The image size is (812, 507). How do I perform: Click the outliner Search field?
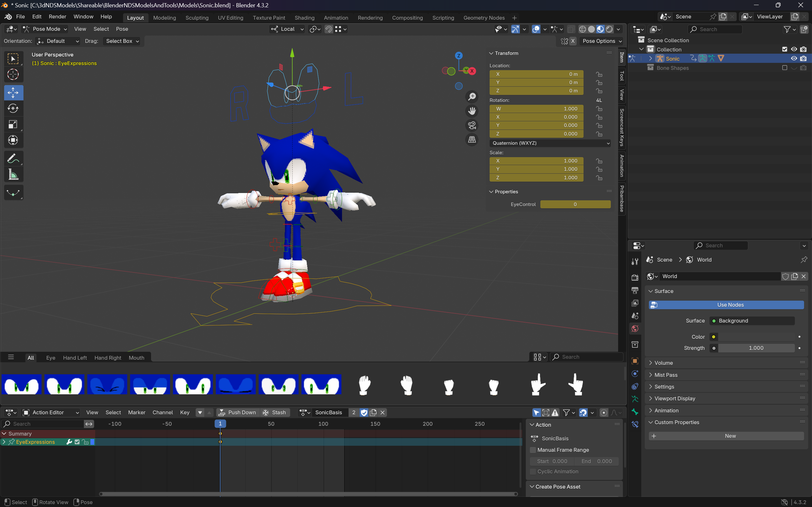tap(715, 29)
